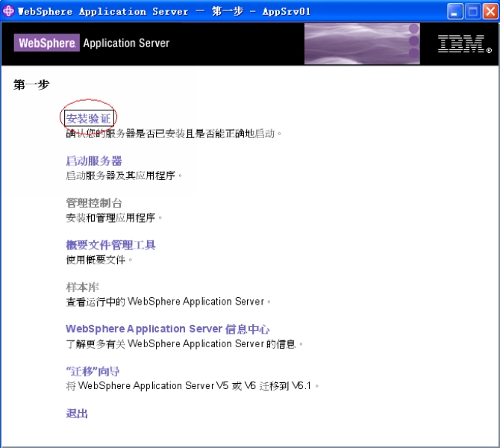The height and width of the screenshot is (448, 500).
Task: Click the WebSphere purple logo badge
Action: pos(46,43)
